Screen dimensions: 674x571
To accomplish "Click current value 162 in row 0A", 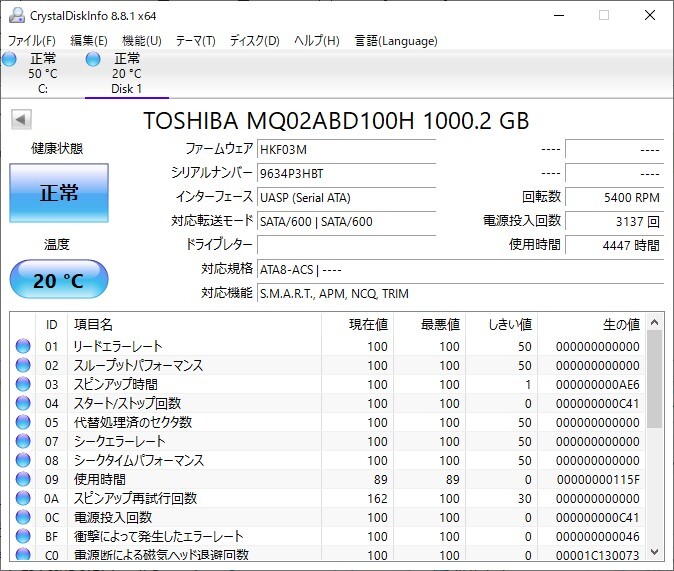I will (377, 498).
